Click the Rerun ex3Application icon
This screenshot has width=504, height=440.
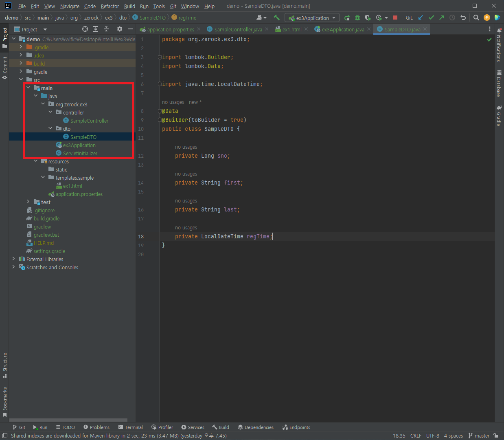(347, 18)
